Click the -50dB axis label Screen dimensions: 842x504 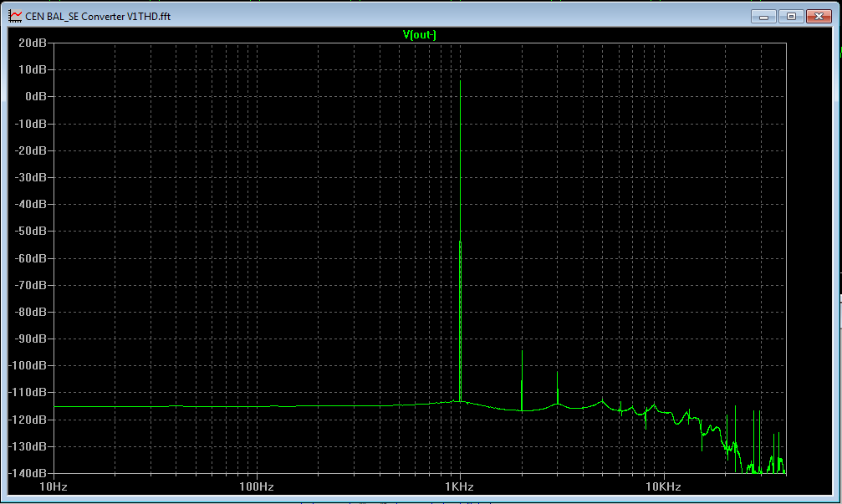click(31, 231)
